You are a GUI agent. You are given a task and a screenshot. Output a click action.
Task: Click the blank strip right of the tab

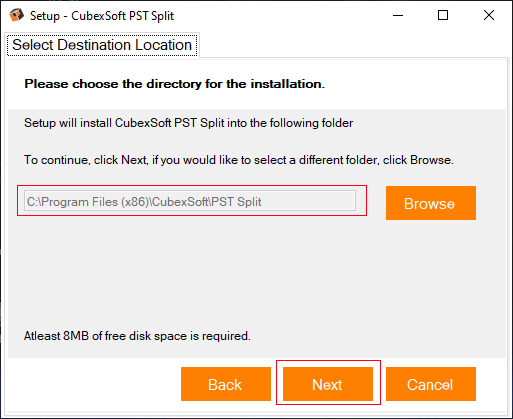pyautogui.click(x=353, y=45)
